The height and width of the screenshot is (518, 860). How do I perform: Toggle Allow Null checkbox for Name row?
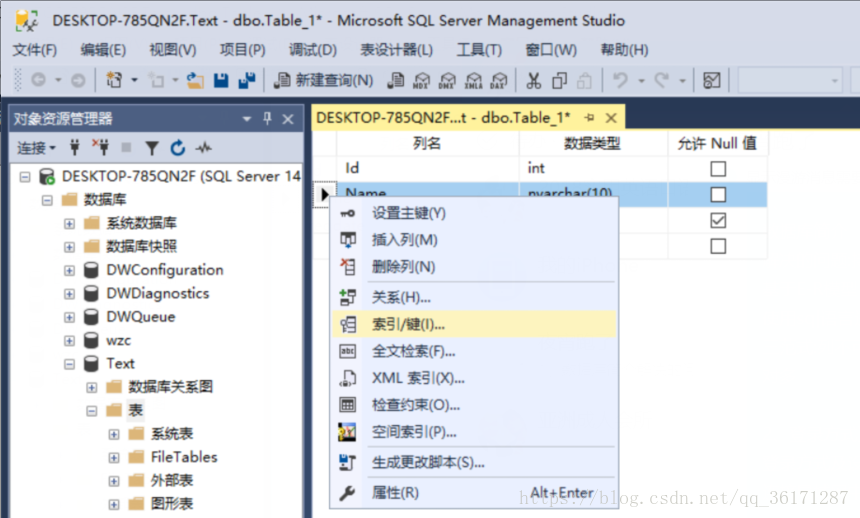[x=718, y=194]
